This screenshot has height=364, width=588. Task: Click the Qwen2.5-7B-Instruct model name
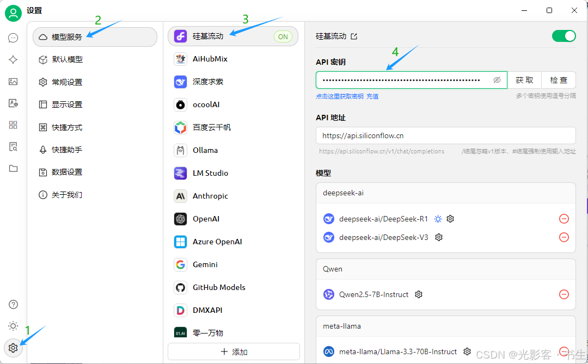tap(373, 295)
